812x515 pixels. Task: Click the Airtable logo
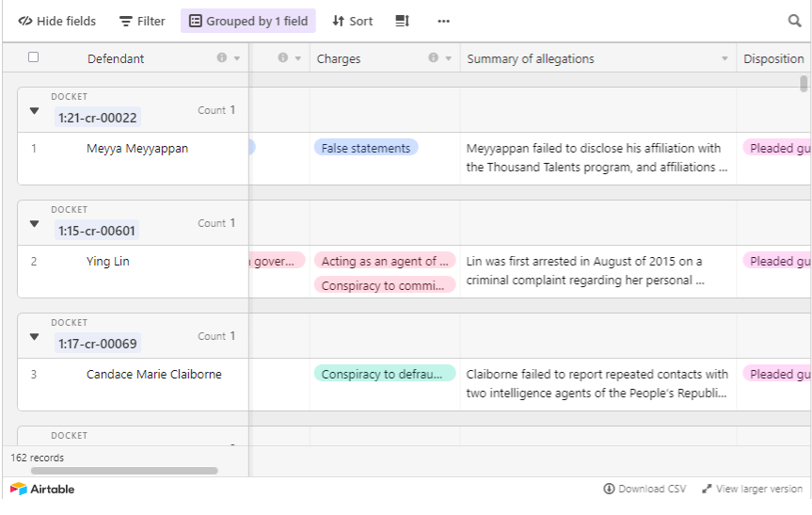click(x=42, y=489)
